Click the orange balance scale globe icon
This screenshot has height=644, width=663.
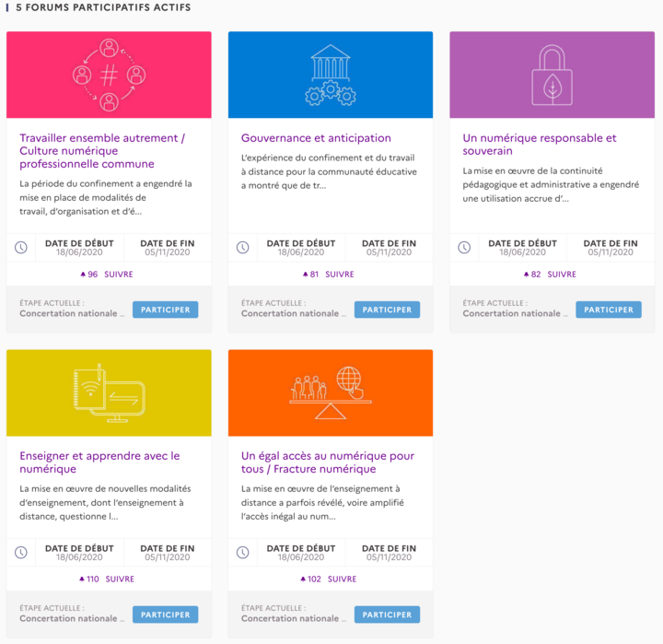click(x=331, y=393)
